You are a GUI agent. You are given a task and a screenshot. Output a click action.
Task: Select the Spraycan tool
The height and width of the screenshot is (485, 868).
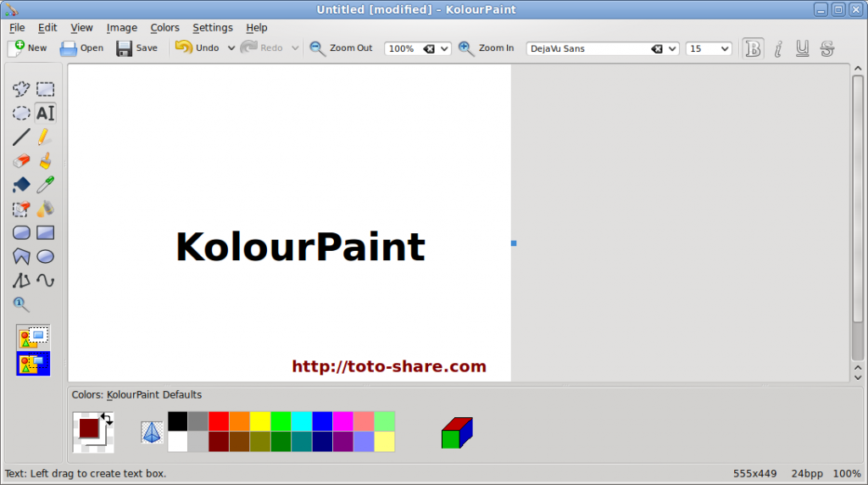pos(46,209)
